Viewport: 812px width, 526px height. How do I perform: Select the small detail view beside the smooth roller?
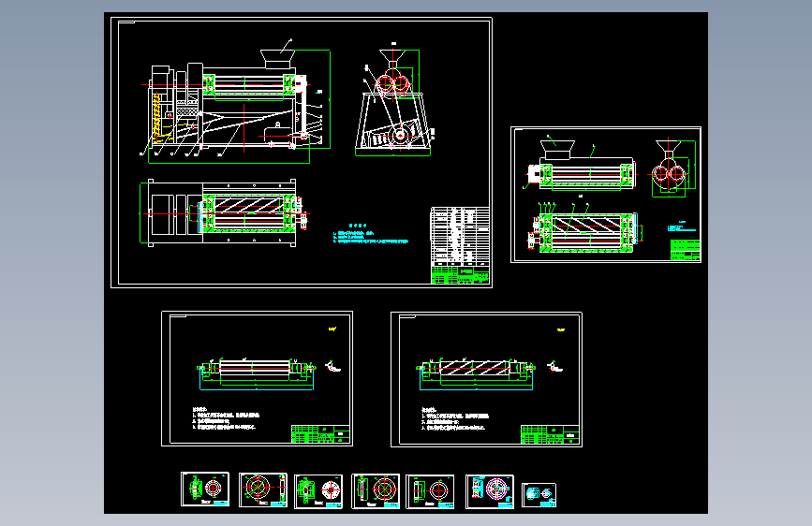[x=333, y=367]
